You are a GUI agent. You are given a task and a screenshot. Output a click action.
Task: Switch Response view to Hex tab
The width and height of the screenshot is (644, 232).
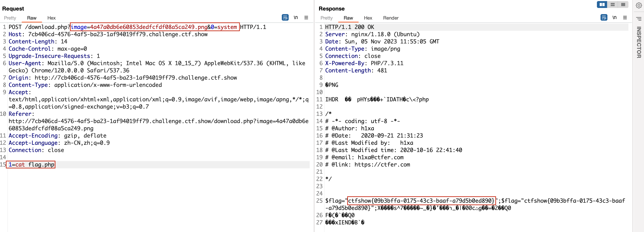click(x=368, y=18)
